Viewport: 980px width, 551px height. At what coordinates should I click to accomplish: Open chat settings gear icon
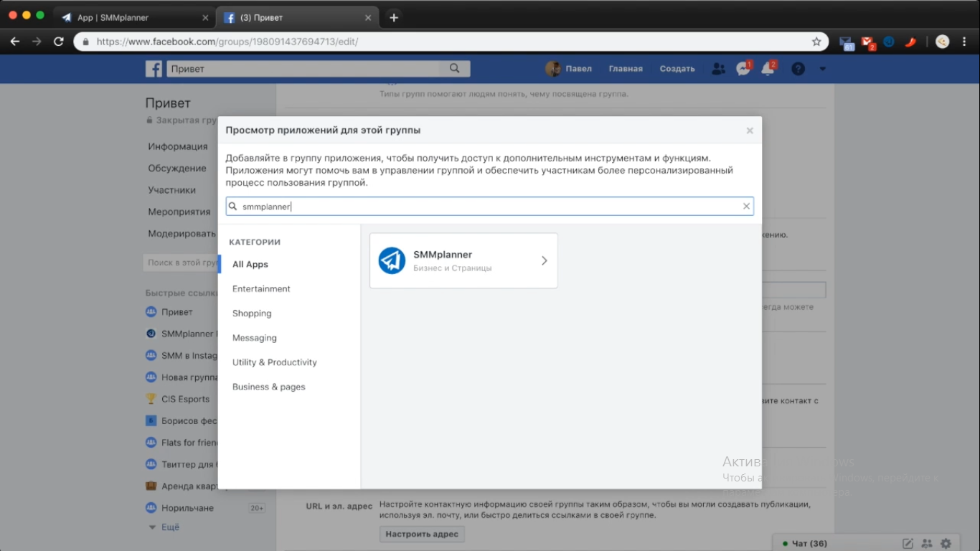click(946, 543)
